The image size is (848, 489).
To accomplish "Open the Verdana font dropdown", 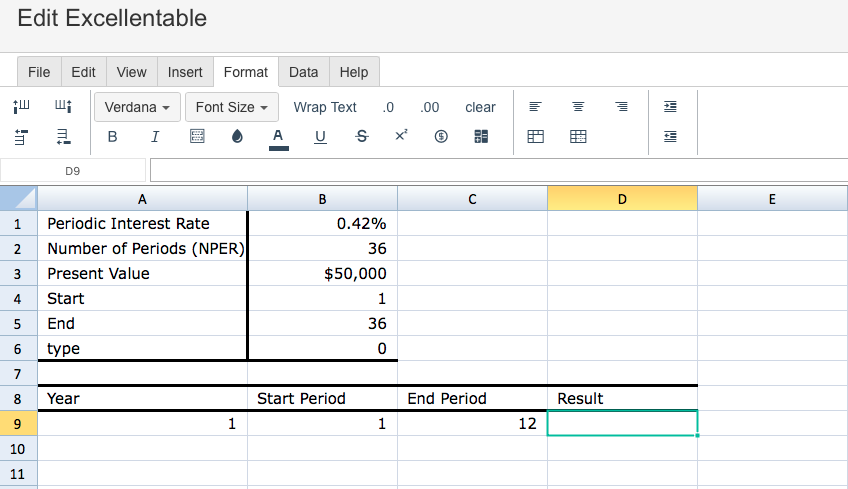I will pyautogui.click(x=137, y=107).
